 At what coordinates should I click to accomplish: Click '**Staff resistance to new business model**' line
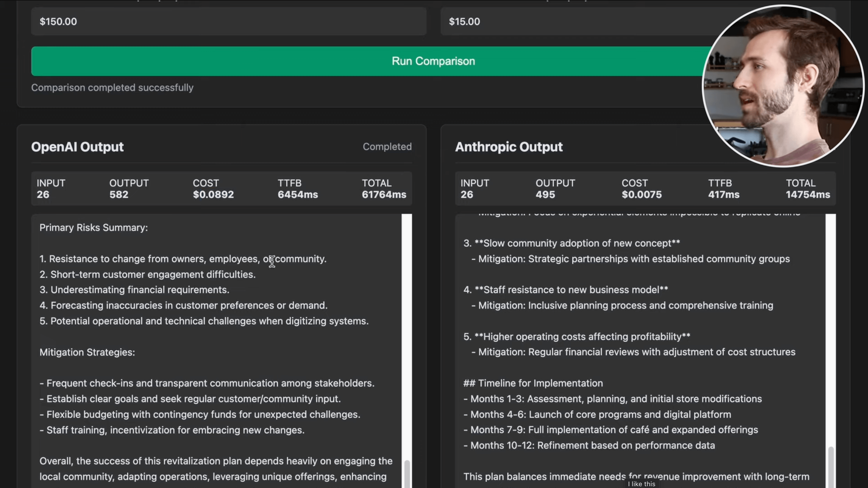click(566, 290)
